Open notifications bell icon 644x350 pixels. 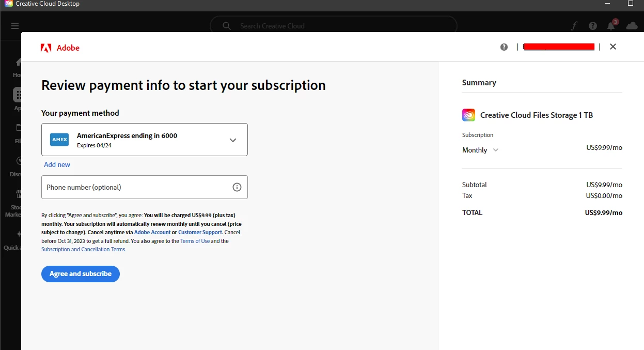tap(611, 26)
